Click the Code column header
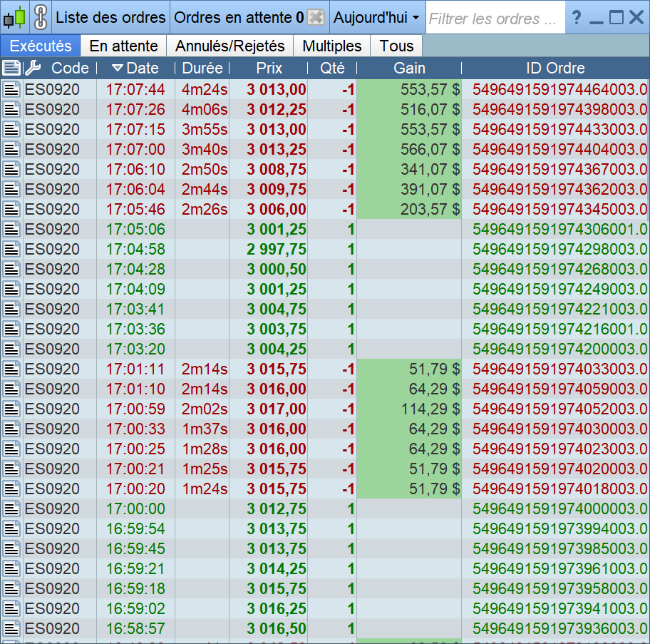Viewport: 650px width, 644px height. click(x=70, y=68)
